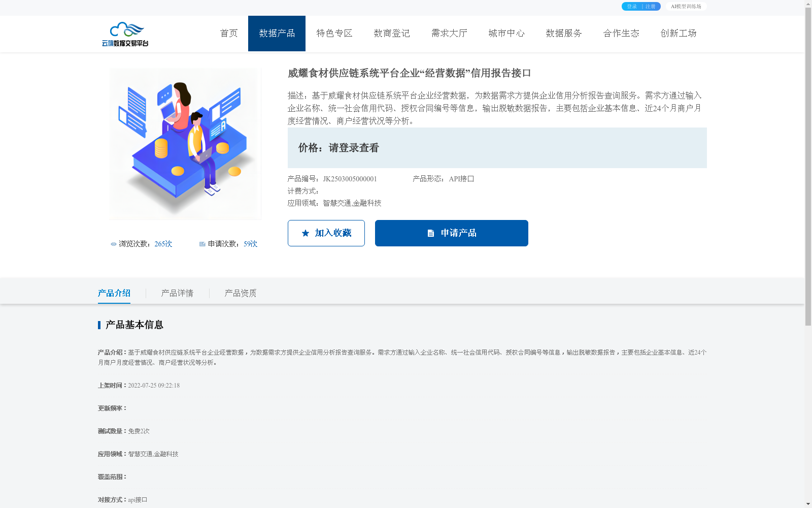Click the icon beside 申请次数
This screenshot has height=508, width=812.
pos(202,244)
